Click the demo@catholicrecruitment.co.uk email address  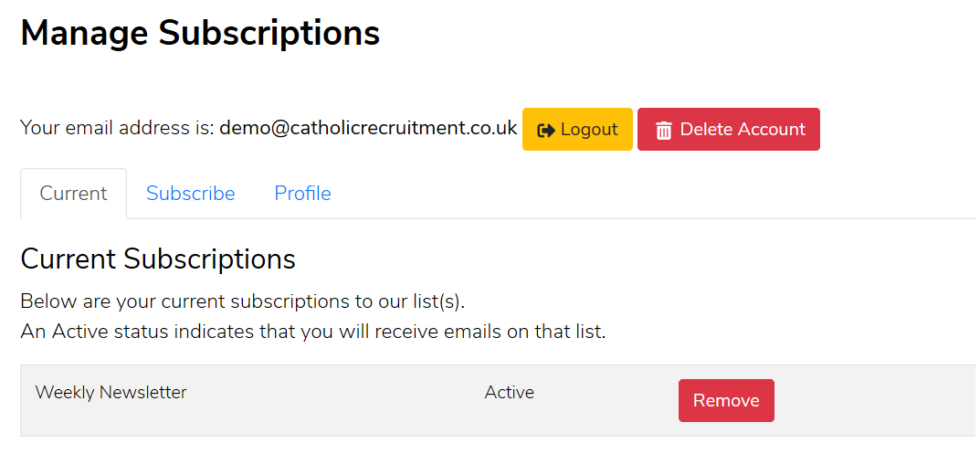[x=368, y=128]
